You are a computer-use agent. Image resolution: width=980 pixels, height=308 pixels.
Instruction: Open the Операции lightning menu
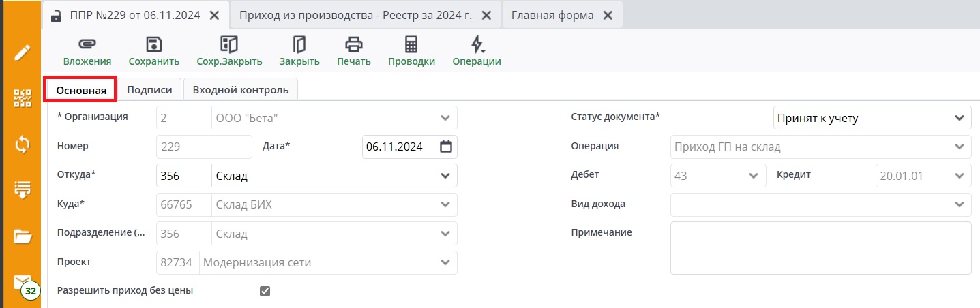point(477,45)
